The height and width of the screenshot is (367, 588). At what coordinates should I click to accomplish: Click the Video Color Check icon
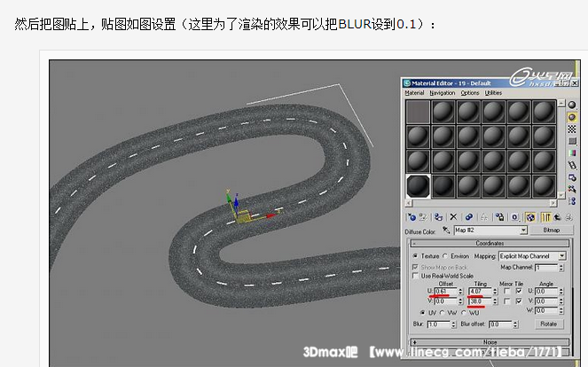coord(572,153)
